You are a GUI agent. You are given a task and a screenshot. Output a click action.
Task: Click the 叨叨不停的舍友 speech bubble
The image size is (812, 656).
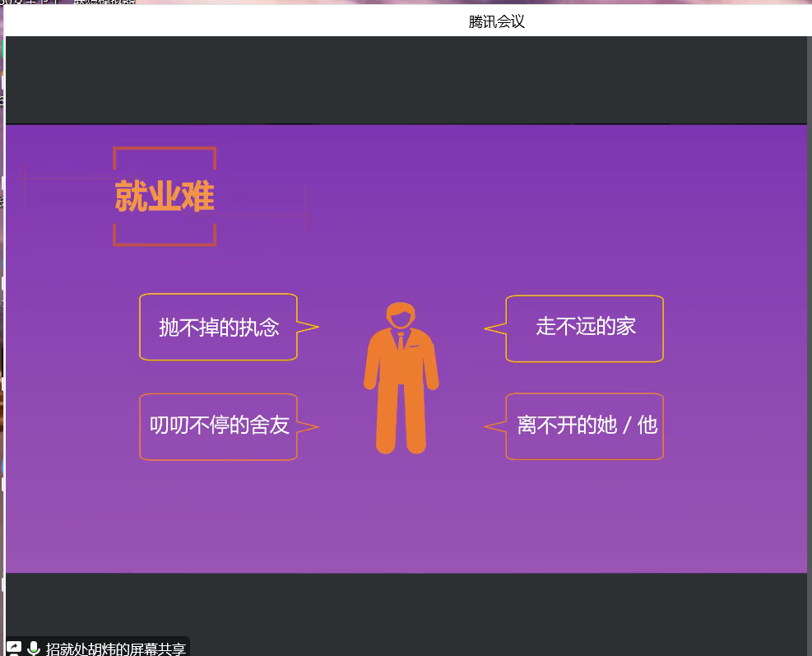click(x=218, y=426)
